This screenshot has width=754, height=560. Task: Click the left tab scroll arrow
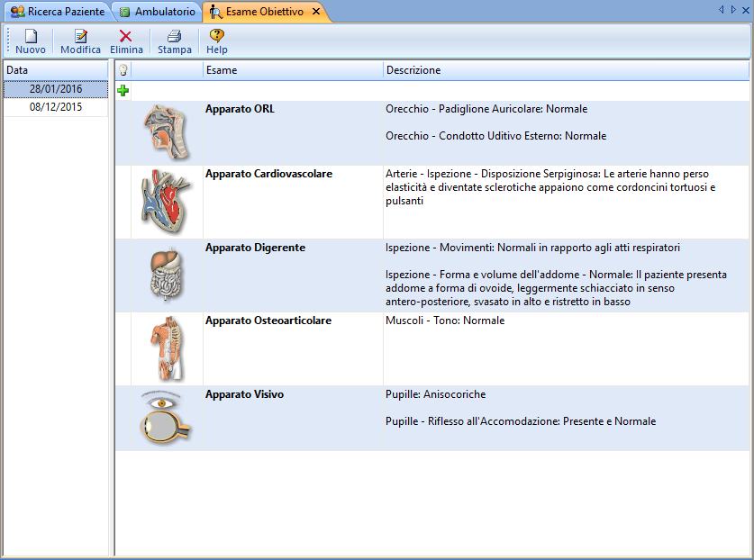coord(721,9)
